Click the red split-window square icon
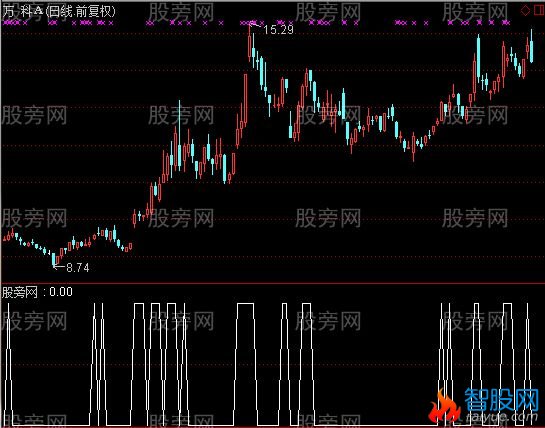 pyautogui.click(x=539, y=10)
